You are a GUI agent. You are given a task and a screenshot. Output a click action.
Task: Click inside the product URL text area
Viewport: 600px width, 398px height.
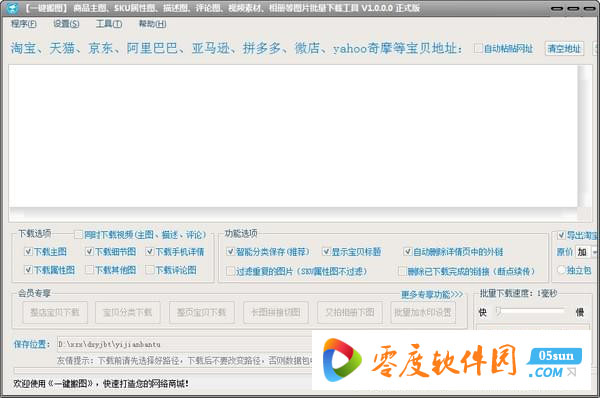[x=293, y=136]
